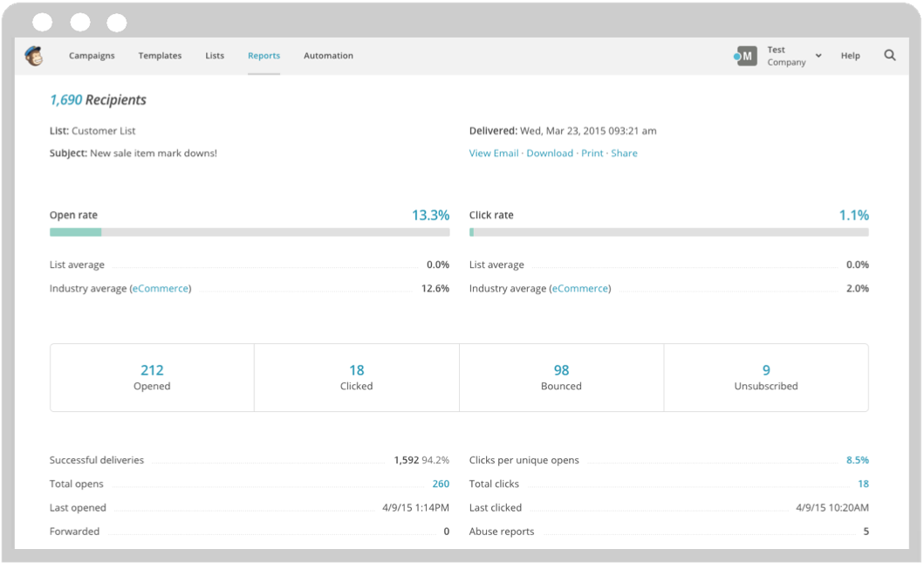Screen dimensions: 924x563
Task: Open the 18 Clicked stat box
Action: (357, 377)
